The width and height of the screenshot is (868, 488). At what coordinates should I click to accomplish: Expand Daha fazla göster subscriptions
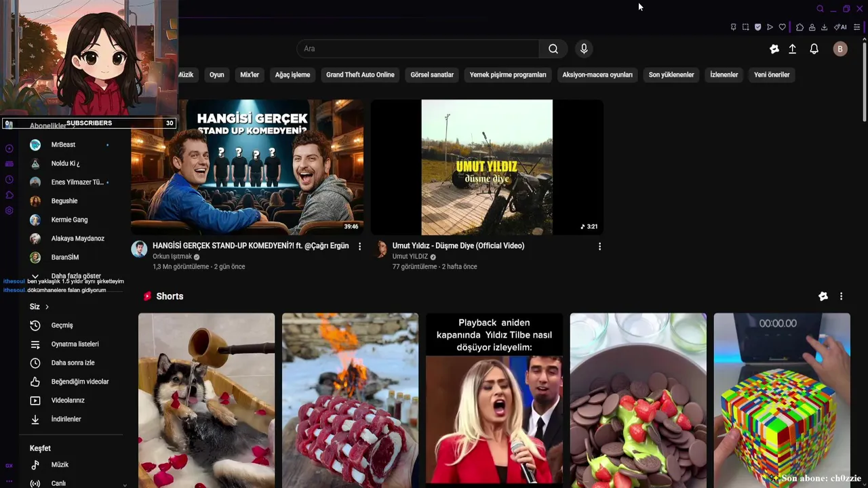tap(75, 275)
